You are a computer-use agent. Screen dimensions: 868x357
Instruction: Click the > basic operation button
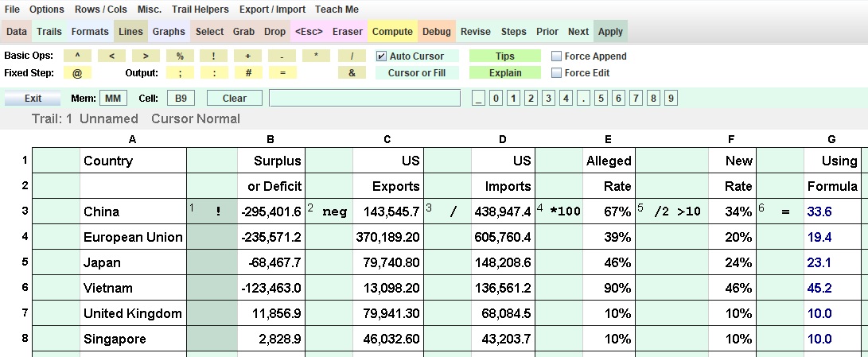[x=146, y=56]
